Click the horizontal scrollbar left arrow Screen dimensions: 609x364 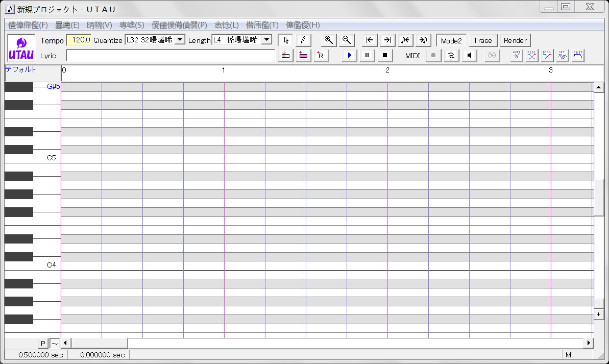coord(65,343)
